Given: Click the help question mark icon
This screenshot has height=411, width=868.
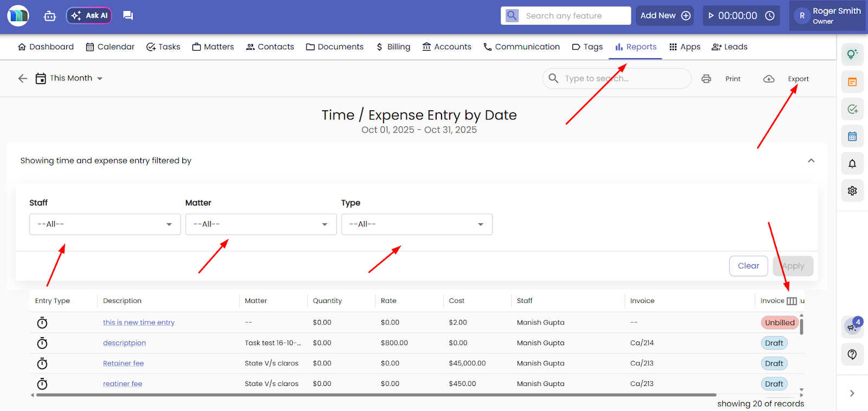Looking at the screenshot, I should (852, 355).
